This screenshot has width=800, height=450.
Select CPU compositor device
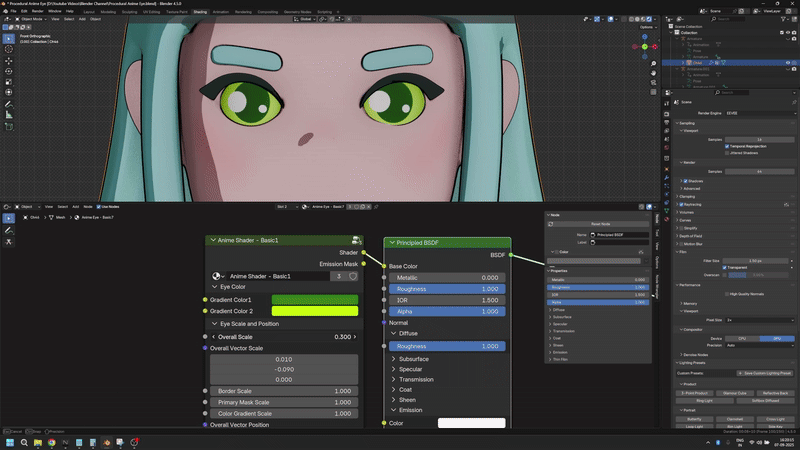(x=742, y=338)
